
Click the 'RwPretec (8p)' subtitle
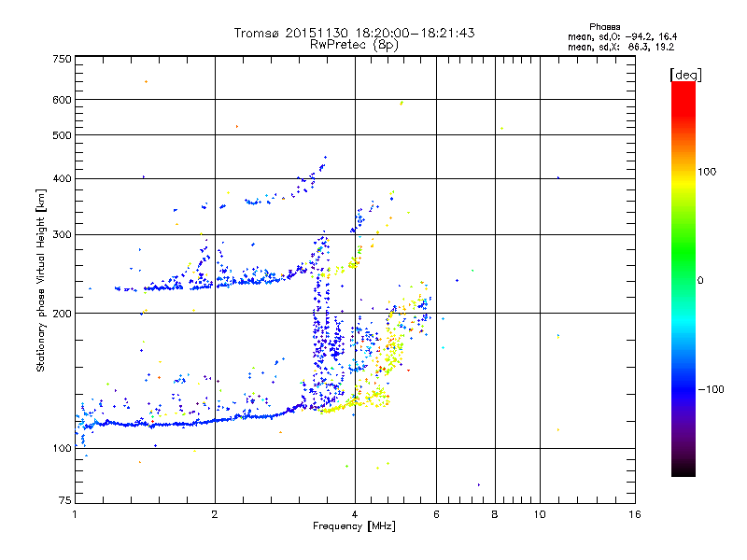354,45
